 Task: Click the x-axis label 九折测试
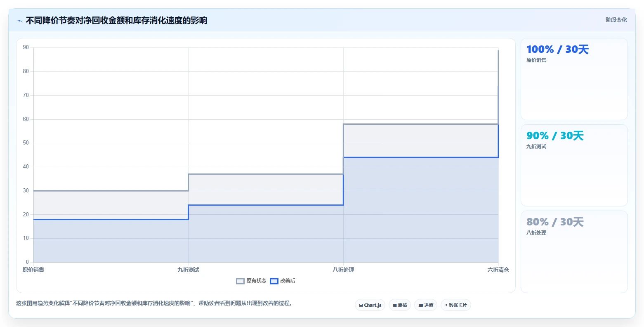tap(189, 270)
